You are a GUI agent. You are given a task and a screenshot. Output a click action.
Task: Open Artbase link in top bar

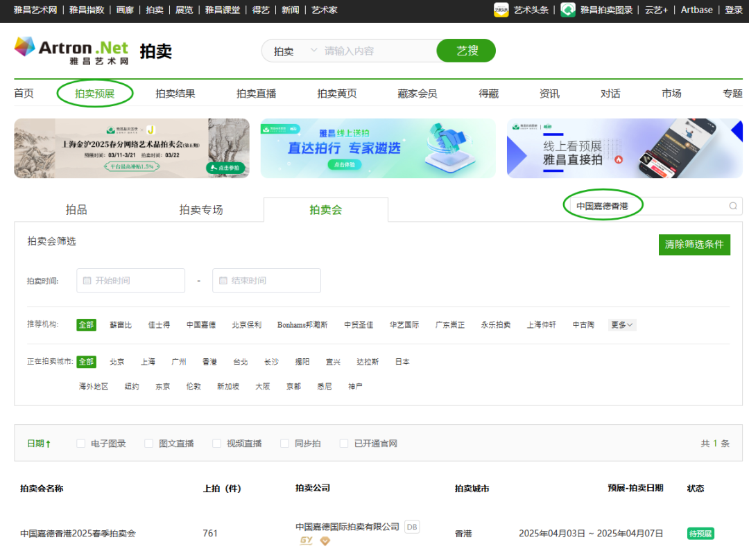(696, 10)
